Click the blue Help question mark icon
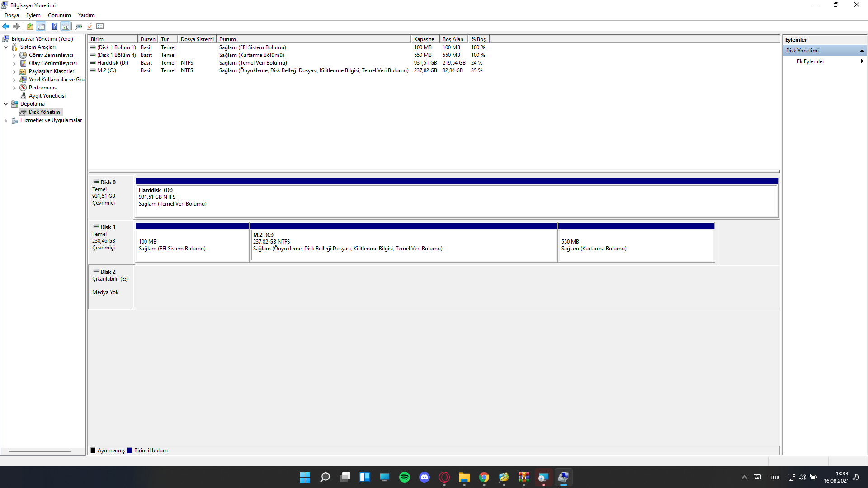 point(54,26)
